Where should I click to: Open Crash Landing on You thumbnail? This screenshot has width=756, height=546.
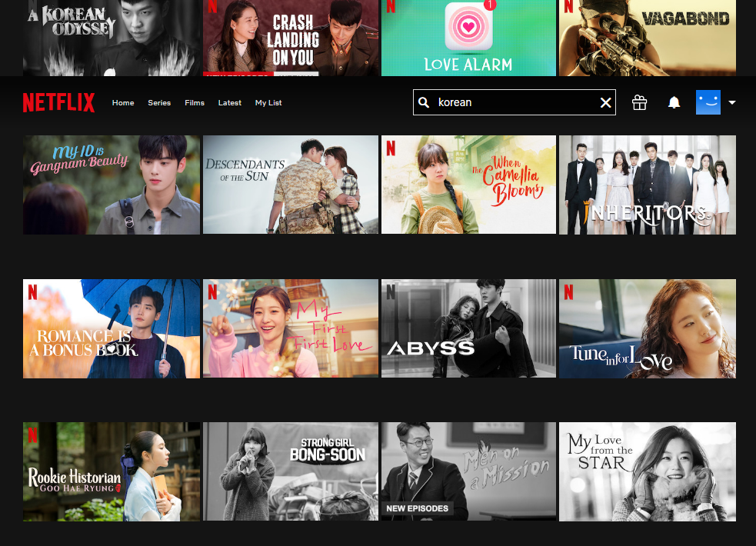pyautogui.click(x=291, y=38)
